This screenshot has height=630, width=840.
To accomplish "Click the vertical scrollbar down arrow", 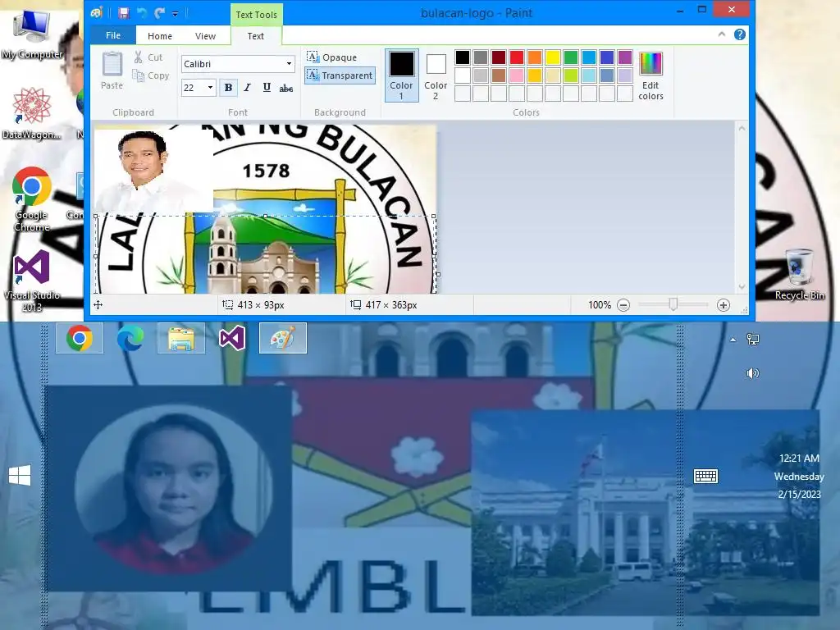I will (742, 286).
